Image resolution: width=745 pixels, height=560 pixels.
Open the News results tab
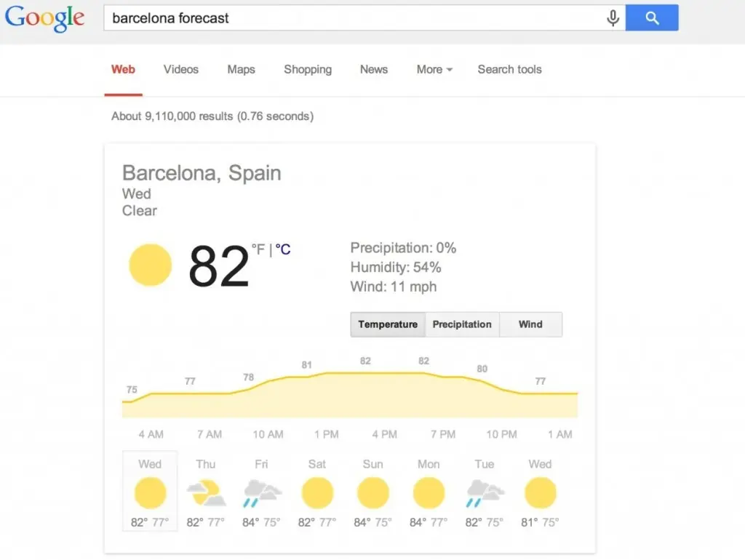pos(373,69)
